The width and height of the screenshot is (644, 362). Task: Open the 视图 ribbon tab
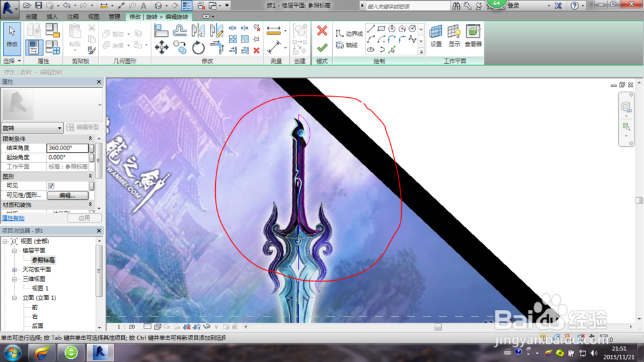(93, 17)
